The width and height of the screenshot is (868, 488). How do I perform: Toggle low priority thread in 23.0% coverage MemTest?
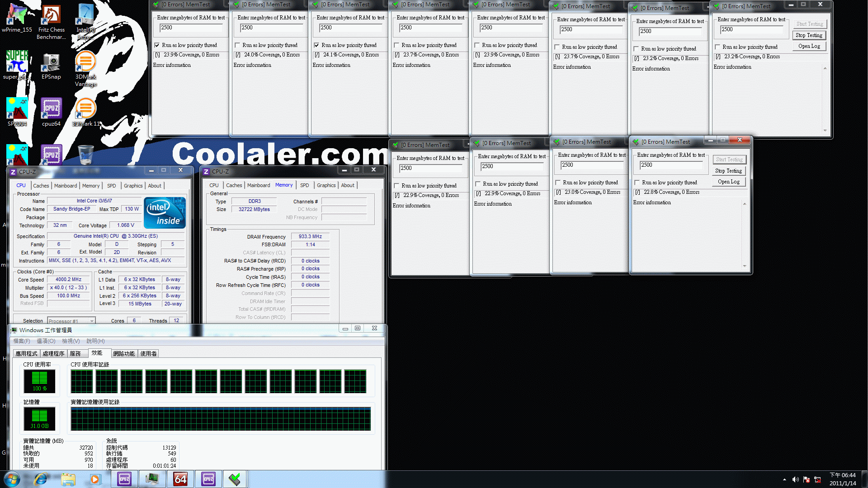pyautogui.click(x=558, y=183)
